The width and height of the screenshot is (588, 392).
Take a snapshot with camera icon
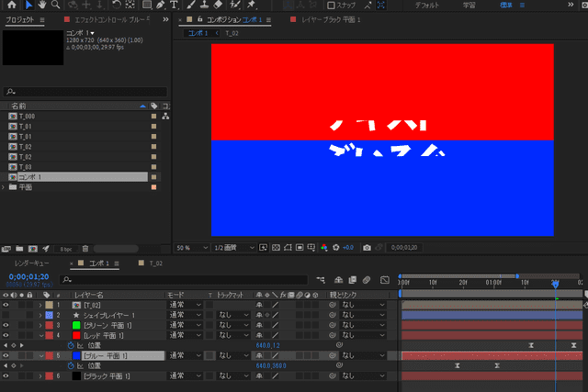pos(367,248)
